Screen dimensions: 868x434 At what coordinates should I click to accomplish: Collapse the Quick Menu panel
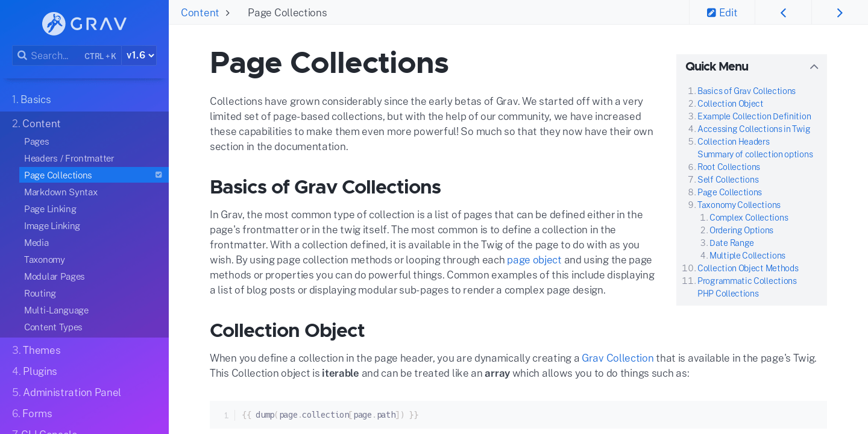(814, 67)
